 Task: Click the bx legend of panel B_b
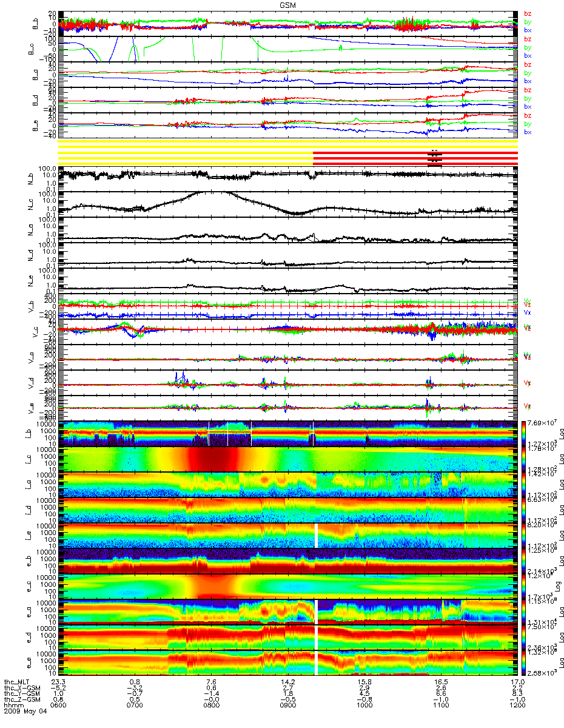pyautogui.click(x=528, y=30)
